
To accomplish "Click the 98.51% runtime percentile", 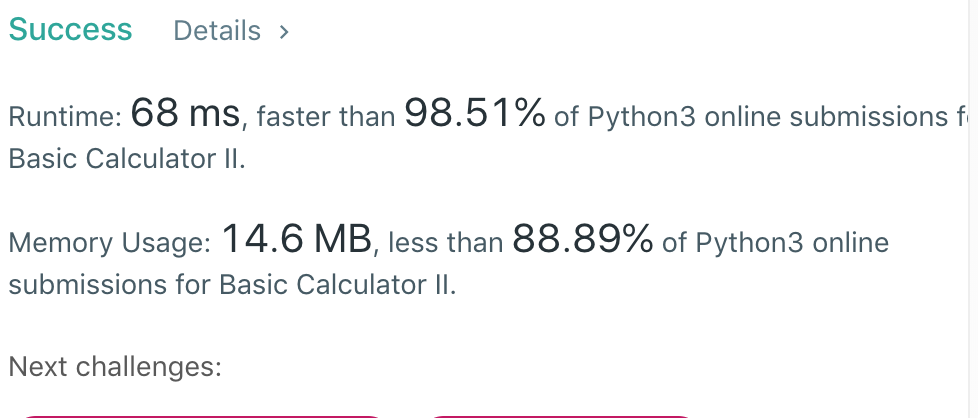I will point(474,115).
